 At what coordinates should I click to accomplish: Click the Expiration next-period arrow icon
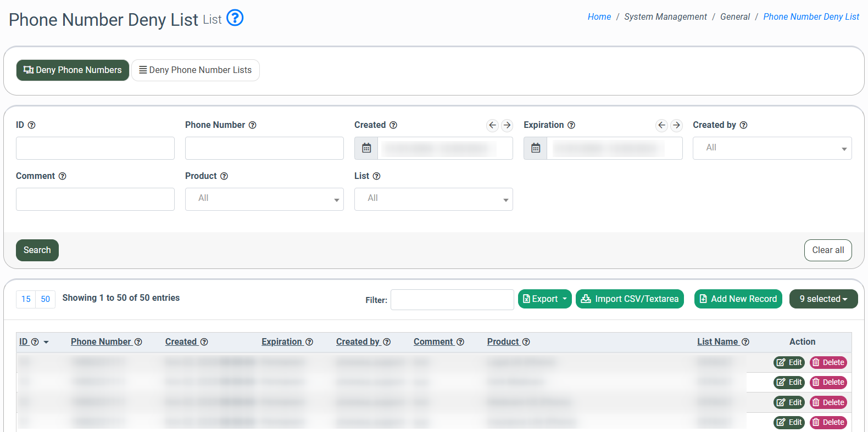[x=676, y=125]
